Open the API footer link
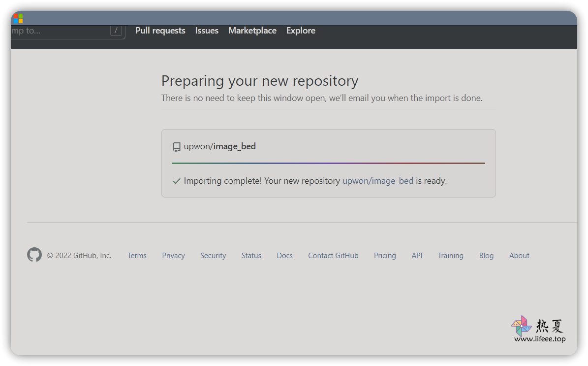Image resolution: width=588 pixels, height=366 pixels. (x=417, y=255)
